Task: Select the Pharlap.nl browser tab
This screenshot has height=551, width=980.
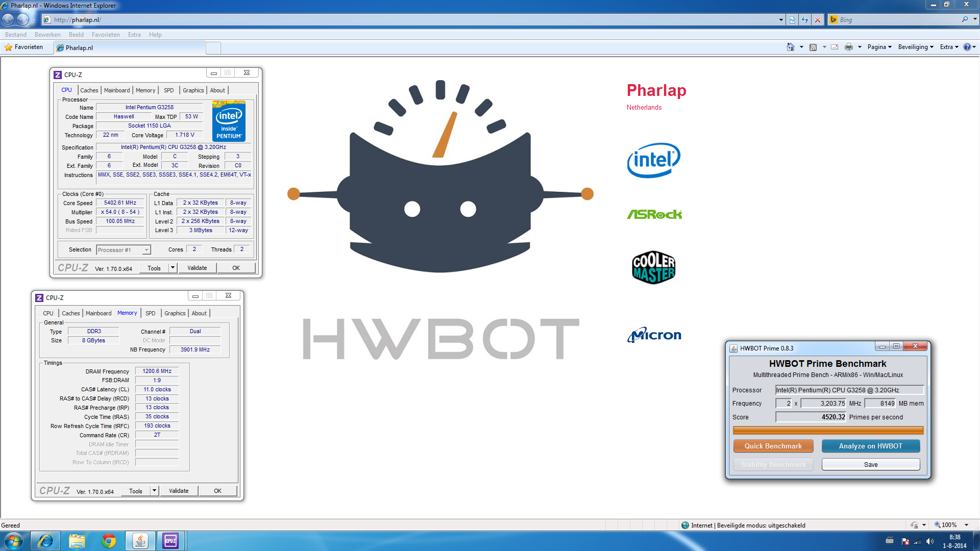Action: (x=129, y=47)
